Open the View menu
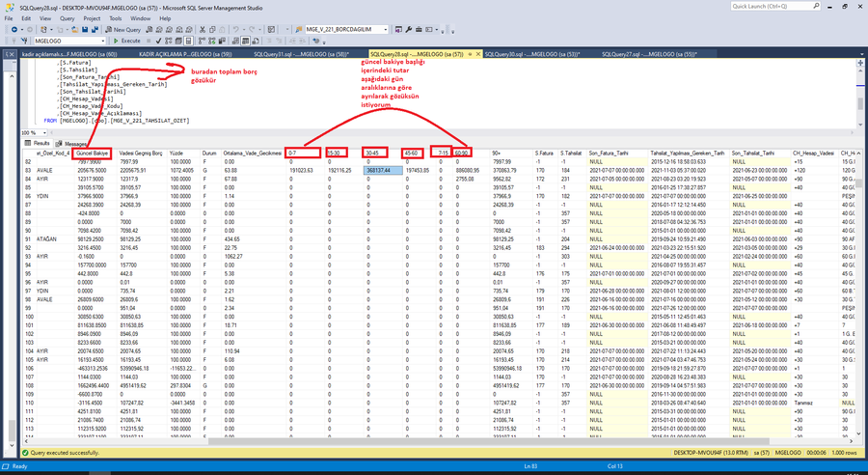Image resolution: width=868 pixels, height=475 pixels. [45, 18]
